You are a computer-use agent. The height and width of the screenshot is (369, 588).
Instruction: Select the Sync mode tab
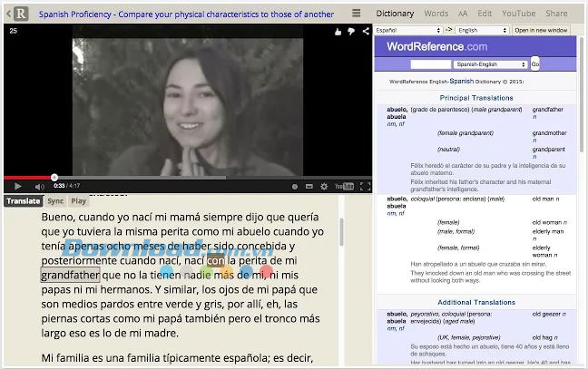(55, 201)
